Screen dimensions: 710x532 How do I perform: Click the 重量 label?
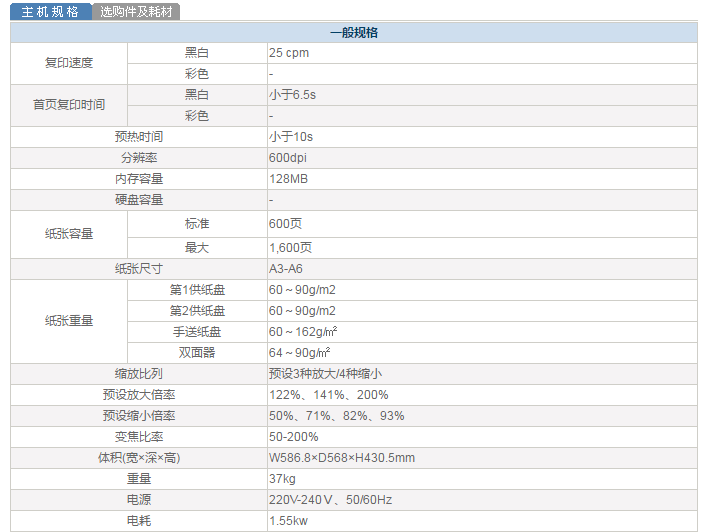click(139, 479)
